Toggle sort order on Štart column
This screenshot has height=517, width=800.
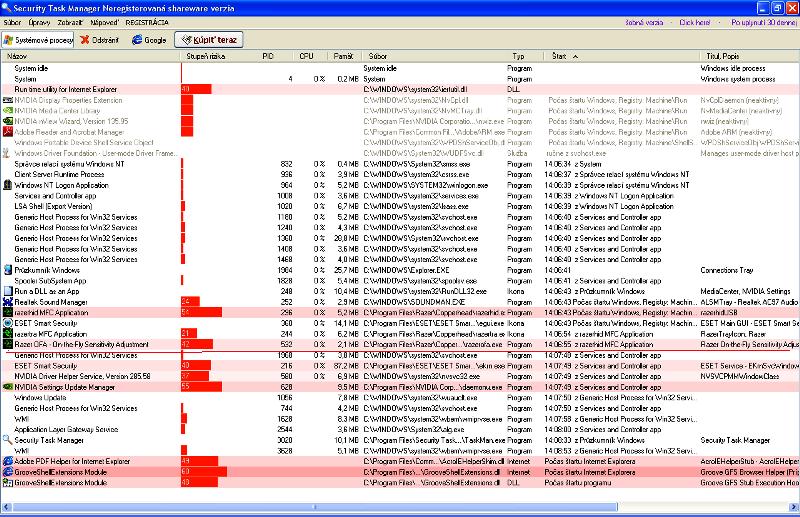(x=621, y=56)
